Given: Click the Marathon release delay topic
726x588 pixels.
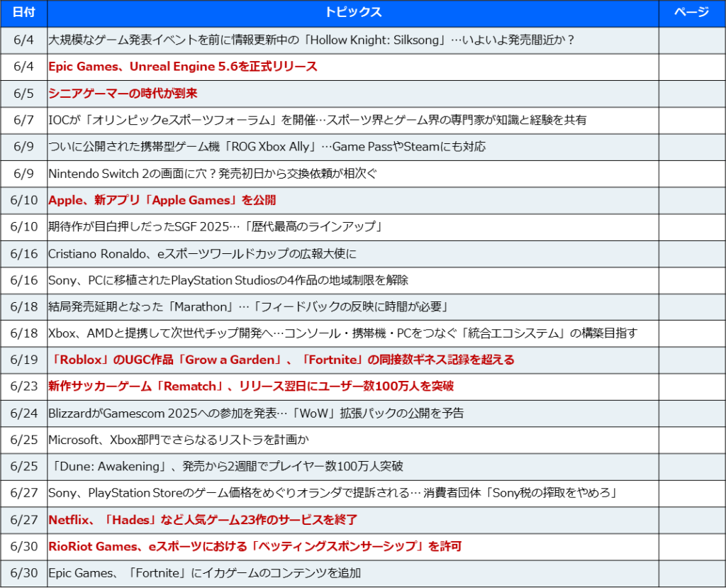Looking at the screenshot, I should click(x=249, y=306).
